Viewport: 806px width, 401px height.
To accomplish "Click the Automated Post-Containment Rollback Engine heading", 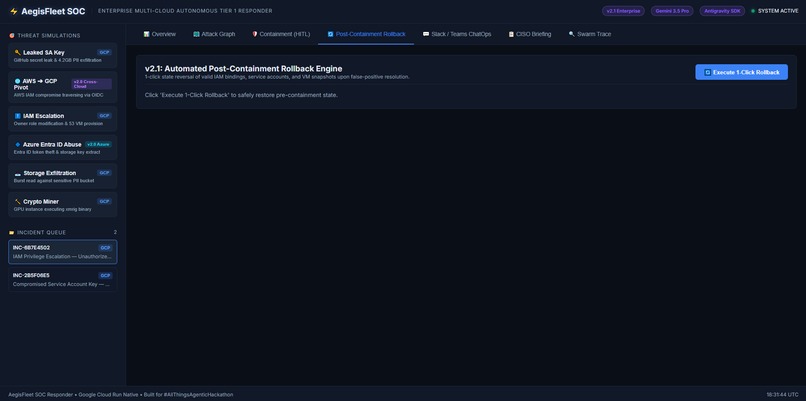I will click(x=244, y=68).
